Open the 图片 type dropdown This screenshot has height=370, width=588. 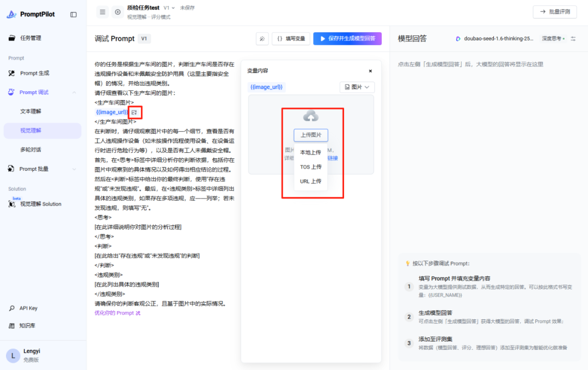[357, 87]
